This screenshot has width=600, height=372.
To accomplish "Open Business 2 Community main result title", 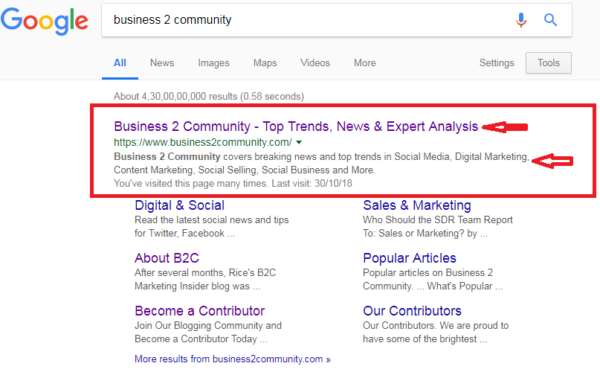I will 296,126.
